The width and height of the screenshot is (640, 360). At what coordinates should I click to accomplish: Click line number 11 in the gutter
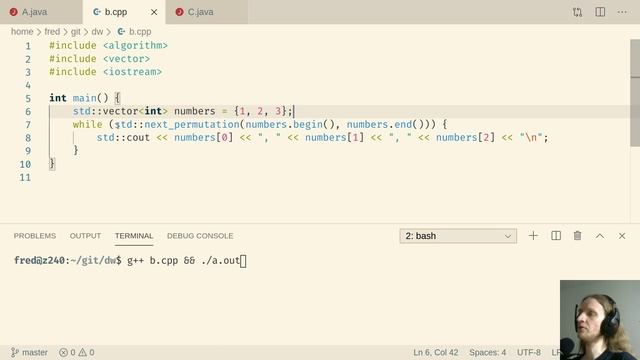(x=25, y=178)
